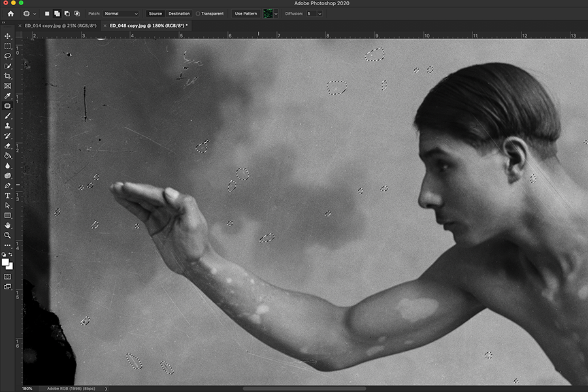Select the Move tool
Screen dimensions: 588x392
point(8,37)
